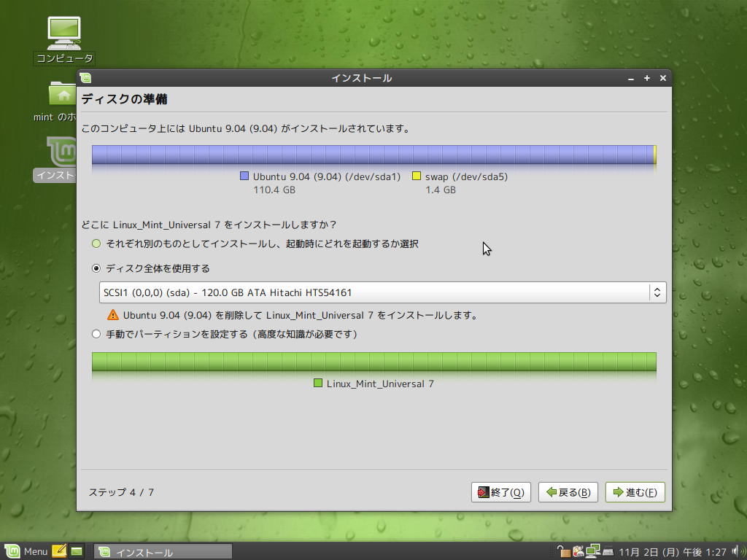Click the open padlock tray icon
The height and width of the screenshot is (560, 747).
click(x=564, y=551)
